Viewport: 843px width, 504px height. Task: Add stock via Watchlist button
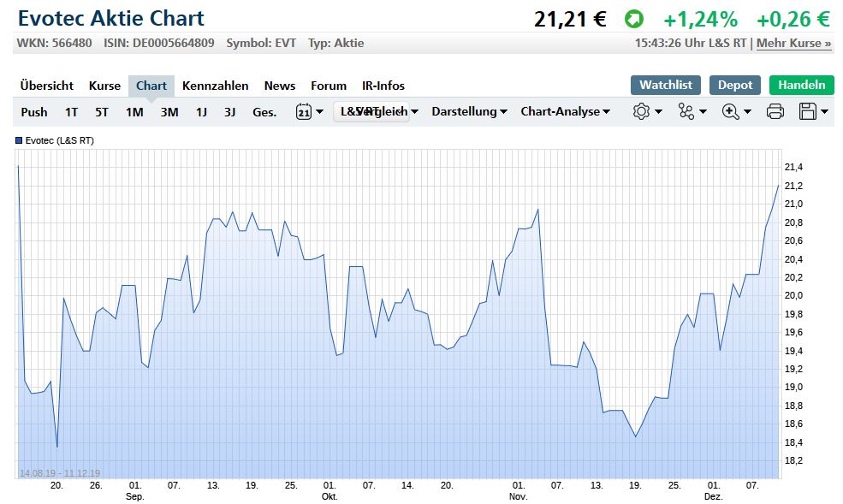(666, 85)
